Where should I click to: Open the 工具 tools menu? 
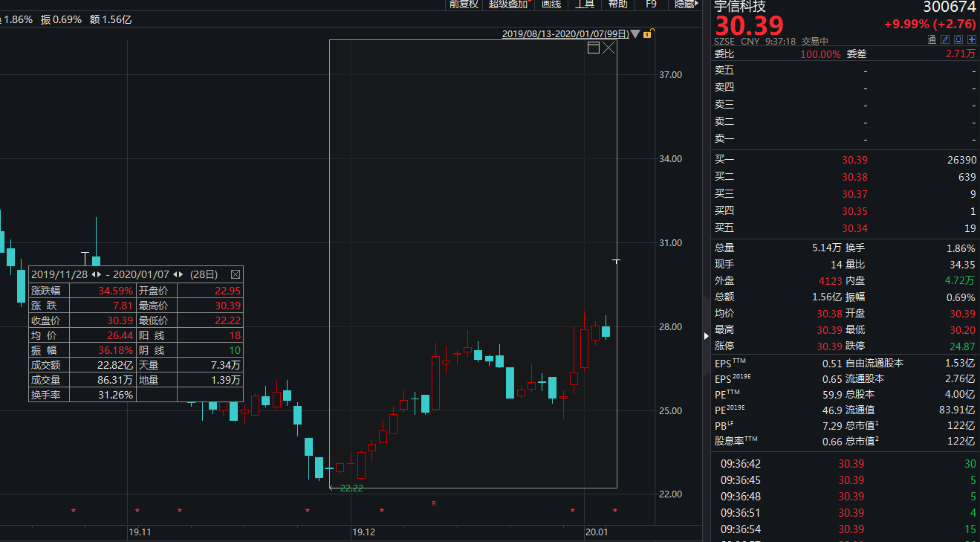(x=585, y=4)
